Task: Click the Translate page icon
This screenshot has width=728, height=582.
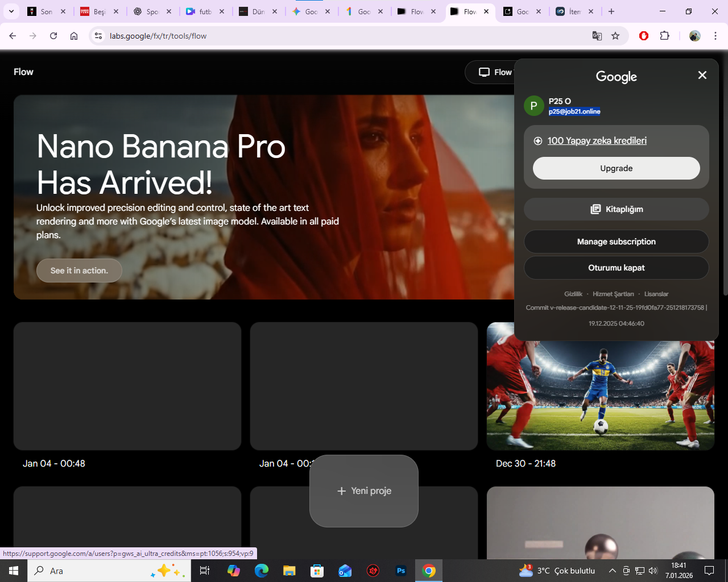Action: pyautogui.click(x=597, y=36)
